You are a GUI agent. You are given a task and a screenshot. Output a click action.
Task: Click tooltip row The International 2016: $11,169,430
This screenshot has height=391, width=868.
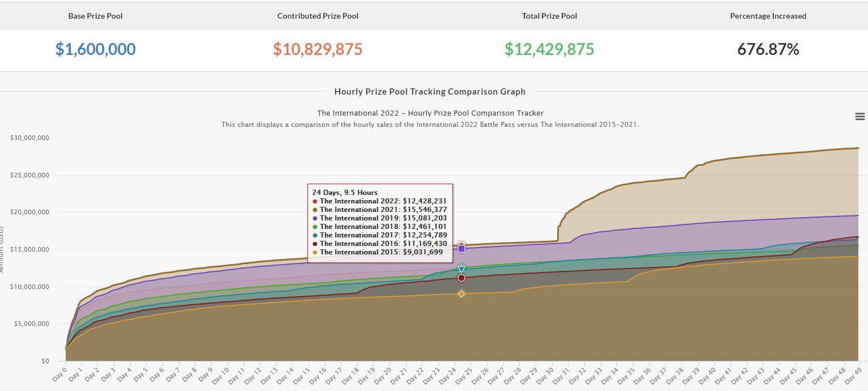[379, 243]
